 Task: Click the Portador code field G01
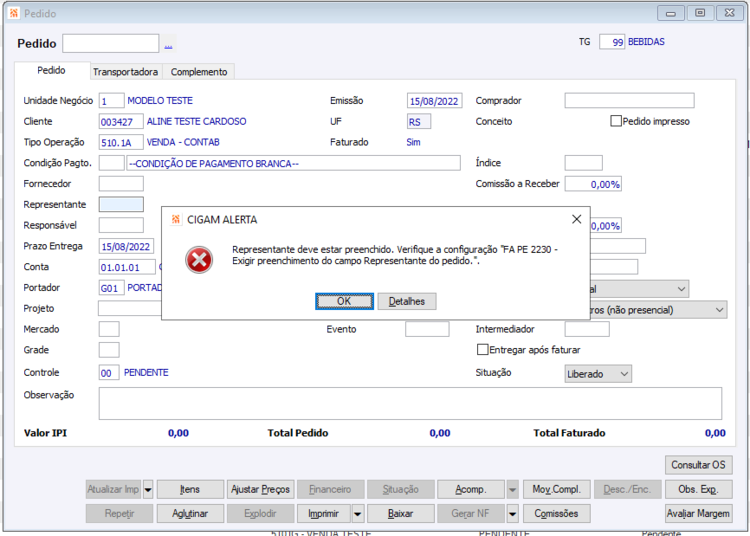[x=111, y=288]
